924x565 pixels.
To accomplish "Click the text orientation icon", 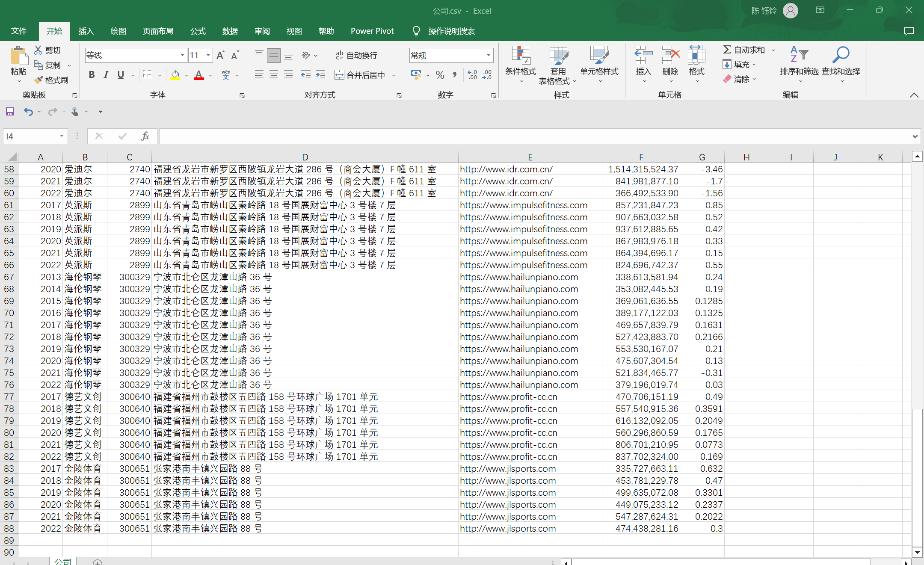I will (x=305, y=55).
